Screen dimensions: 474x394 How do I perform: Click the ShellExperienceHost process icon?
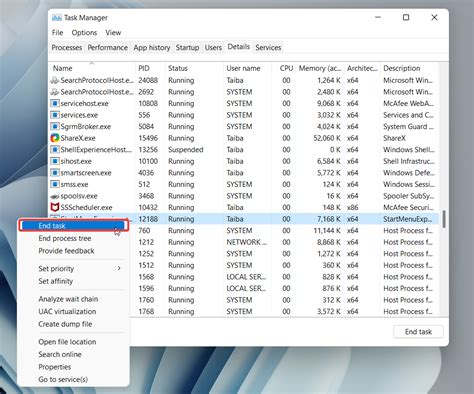55,150
